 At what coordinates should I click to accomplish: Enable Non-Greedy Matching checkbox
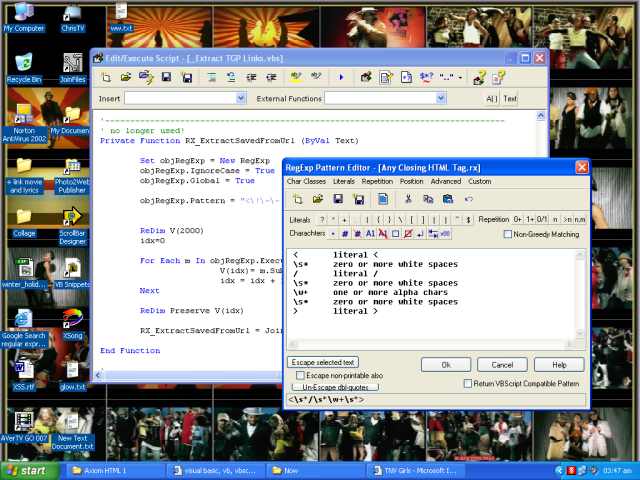tap(508, 234)
